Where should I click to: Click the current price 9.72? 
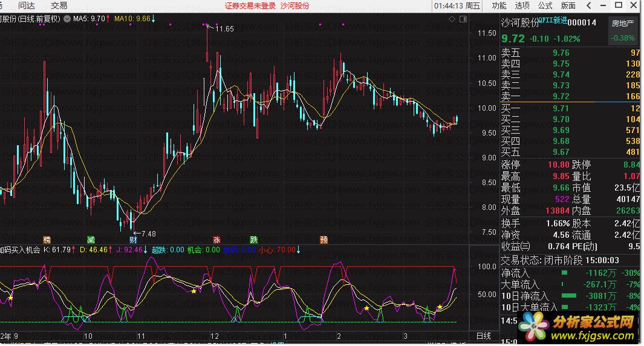(x=513, y=39)
